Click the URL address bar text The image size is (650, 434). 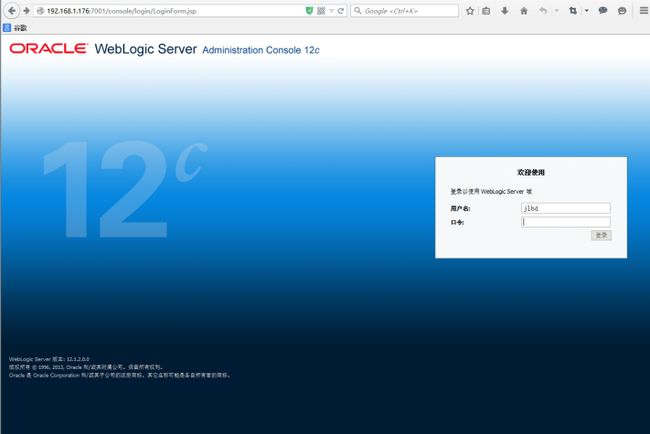click(x=121, y=11)
